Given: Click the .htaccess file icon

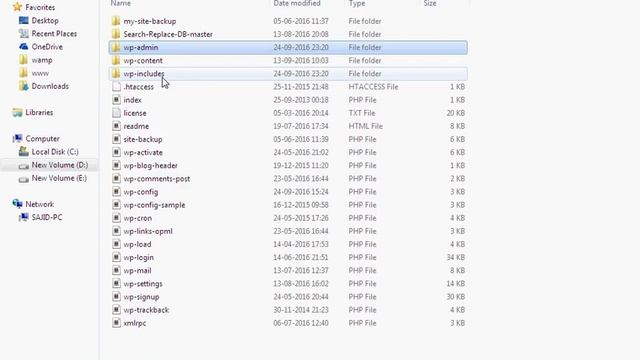Looking at the screenshot, I should pos(116,87).
